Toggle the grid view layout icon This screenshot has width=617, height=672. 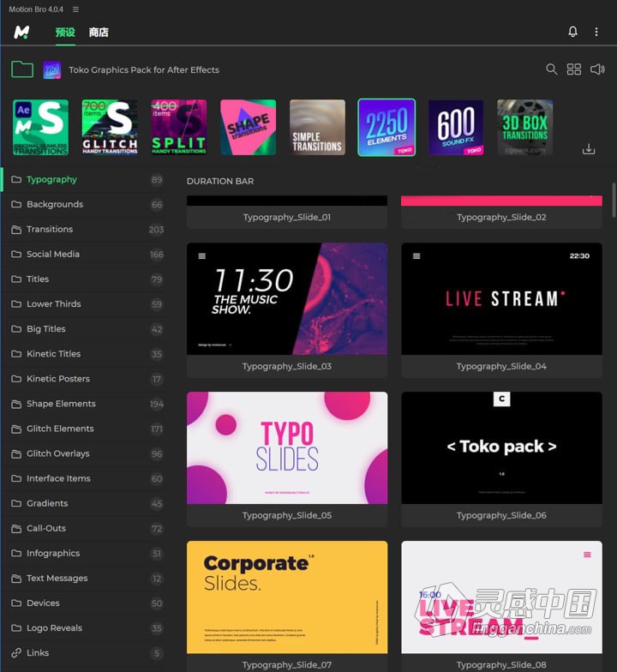[574, 69]
